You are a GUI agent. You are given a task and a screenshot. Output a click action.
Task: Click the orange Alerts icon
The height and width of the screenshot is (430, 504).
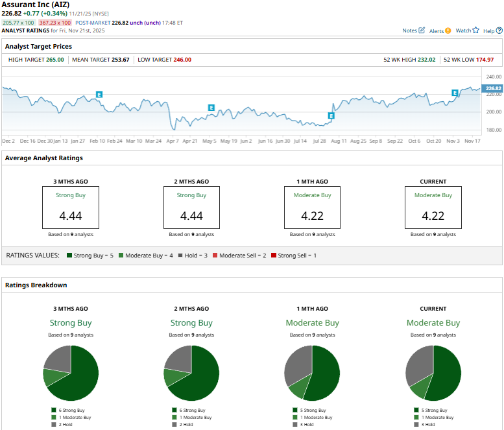(x=448, y=30)
